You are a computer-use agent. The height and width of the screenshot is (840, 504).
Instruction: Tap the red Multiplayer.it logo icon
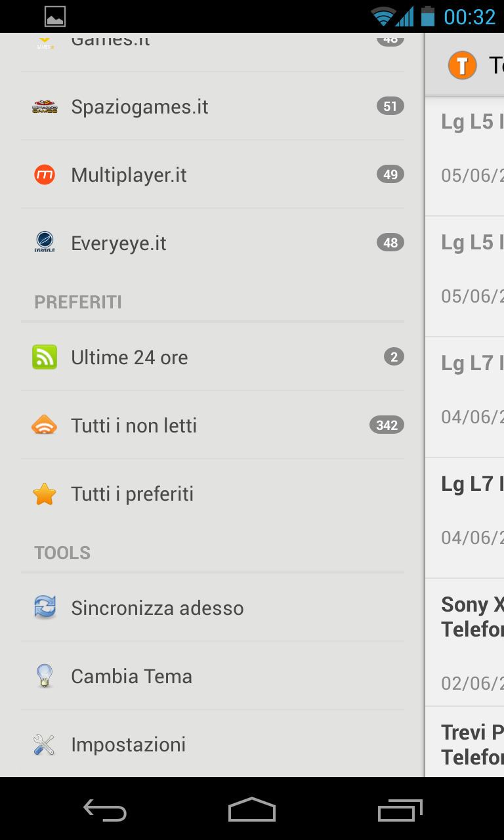tap(45, 175)
